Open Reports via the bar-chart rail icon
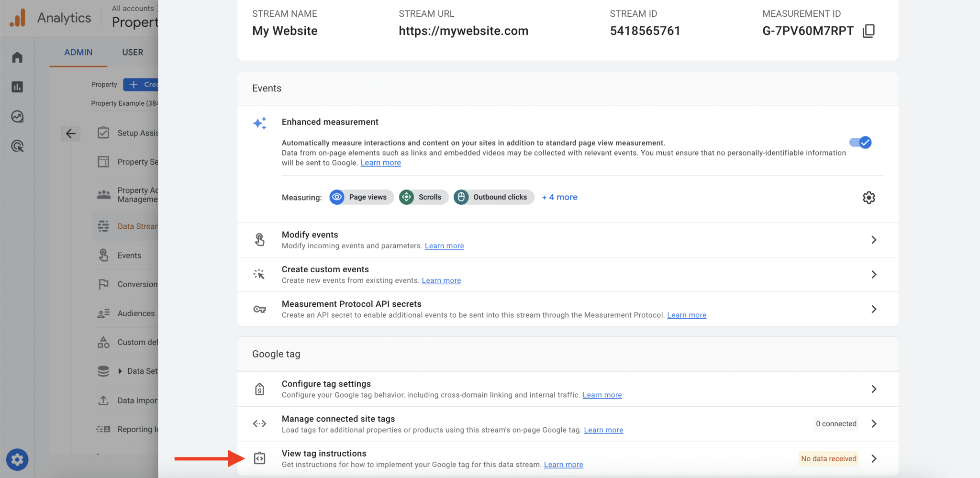Image resolution: width=980 pixels, height=478 pixels. click(17, 87)
